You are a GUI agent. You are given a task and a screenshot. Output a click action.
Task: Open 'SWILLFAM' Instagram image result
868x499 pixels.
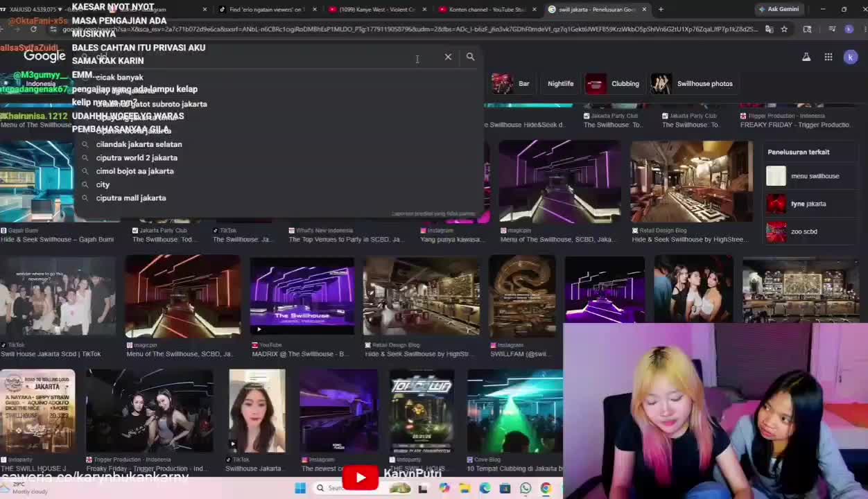point(522,296)
